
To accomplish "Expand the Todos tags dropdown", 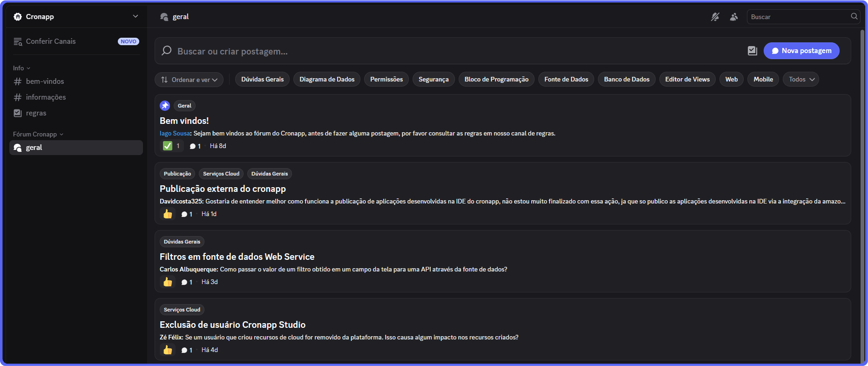I will tap(801, 79).
